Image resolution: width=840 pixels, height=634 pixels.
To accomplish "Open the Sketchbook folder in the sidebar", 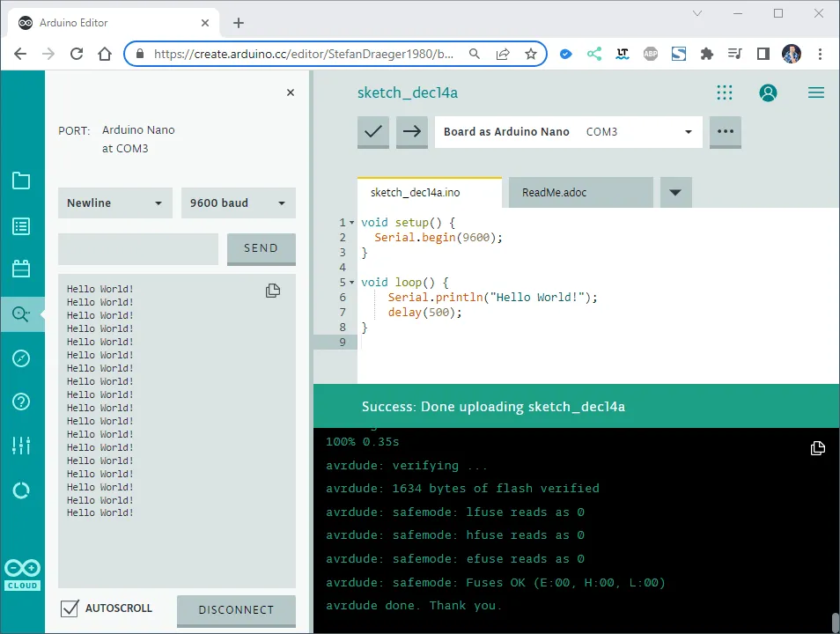I will coord(22,181).
